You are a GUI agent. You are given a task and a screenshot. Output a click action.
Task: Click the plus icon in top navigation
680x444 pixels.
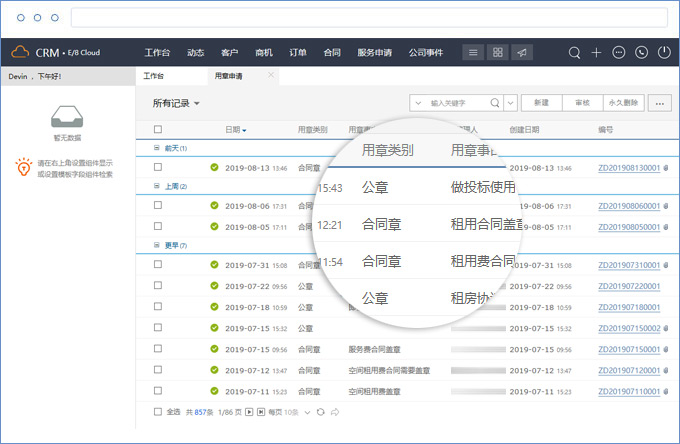click(x=596, y=52)
